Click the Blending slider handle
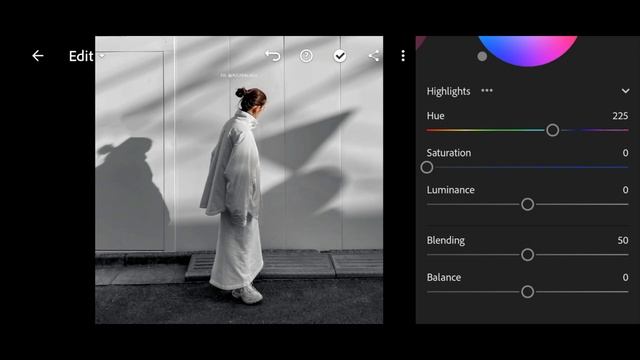Viewport: 640px width, 360px height. point(527,255)
